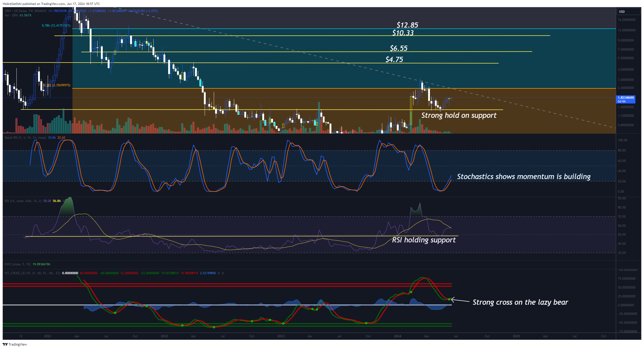Click the 2022 label on time axis

(164, 336)
